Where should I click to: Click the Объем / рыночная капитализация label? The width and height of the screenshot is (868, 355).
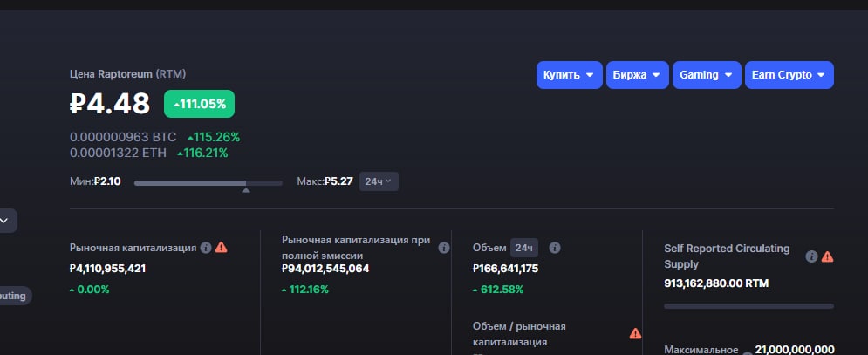tap(519, 334)
